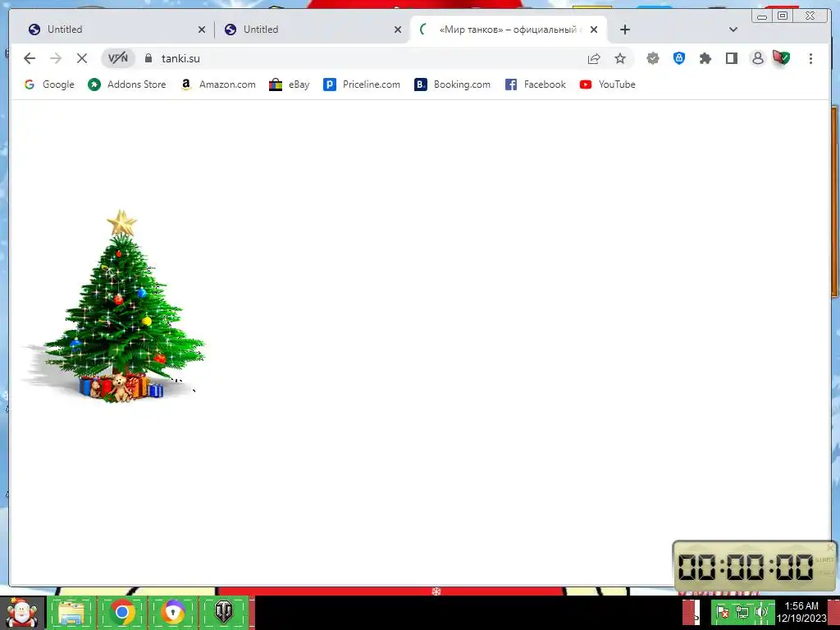Open the eBay bookmark
The image size is (840, 630).
coord(290,84)
